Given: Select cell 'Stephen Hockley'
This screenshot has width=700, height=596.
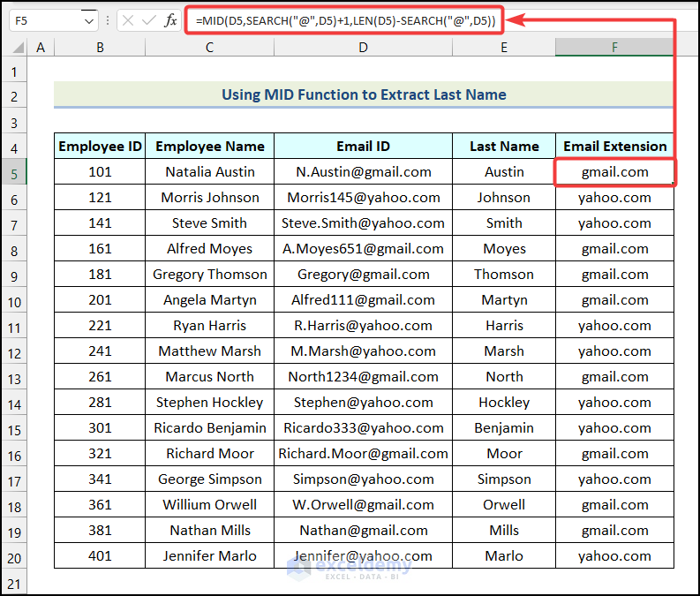Looking at the screenshot, I should (209, 403).
